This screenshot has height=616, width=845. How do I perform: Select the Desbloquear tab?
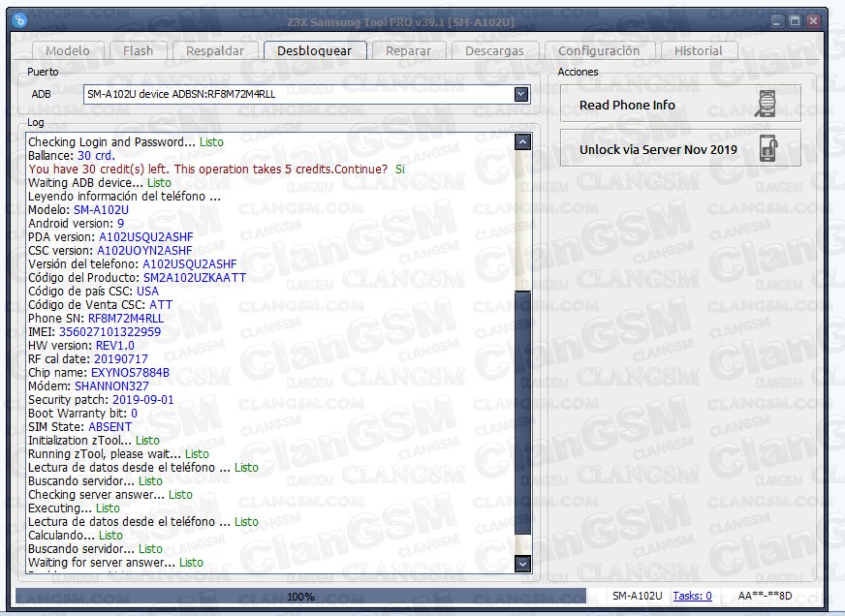pos(315,50)
